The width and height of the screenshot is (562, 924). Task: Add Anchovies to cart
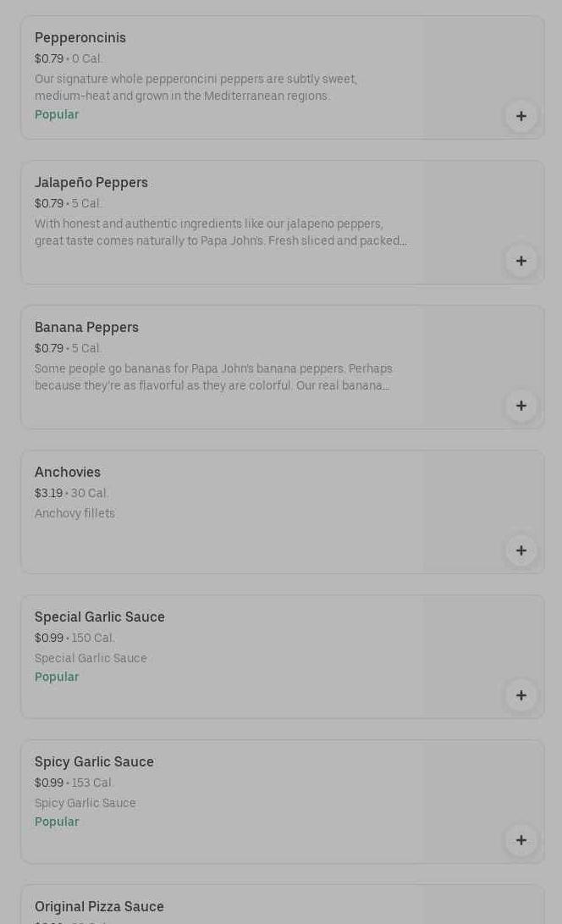(521, 551)
